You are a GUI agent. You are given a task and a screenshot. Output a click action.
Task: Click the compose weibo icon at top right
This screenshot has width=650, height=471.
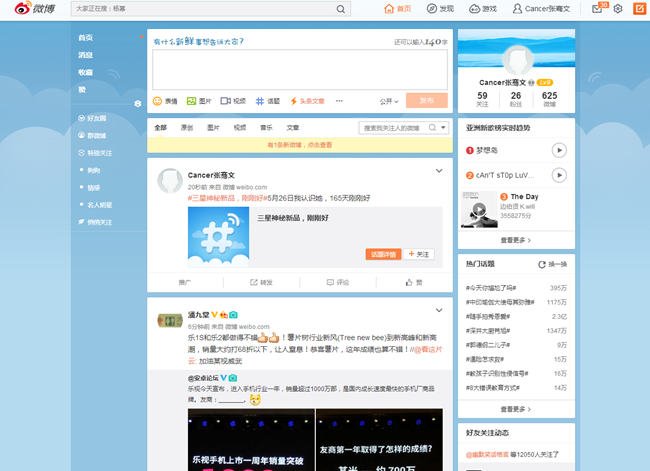tap(637, 9)
